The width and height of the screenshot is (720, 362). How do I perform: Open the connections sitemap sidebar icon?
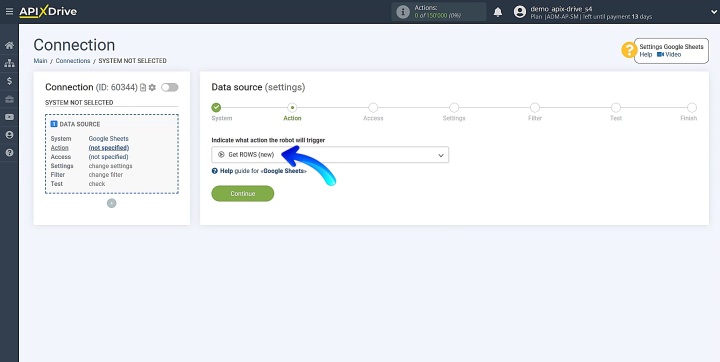click(9, 63)
